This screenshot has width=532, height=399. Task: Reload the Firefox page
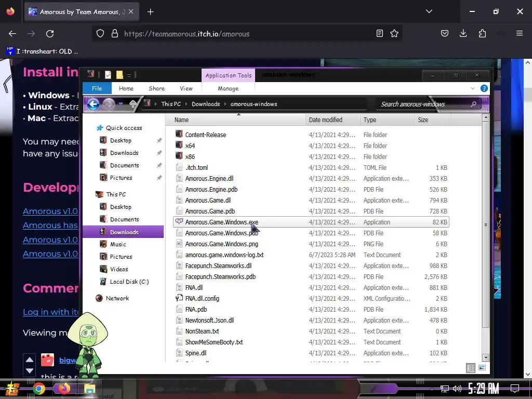pyautogui.click(x=50, y=34)
